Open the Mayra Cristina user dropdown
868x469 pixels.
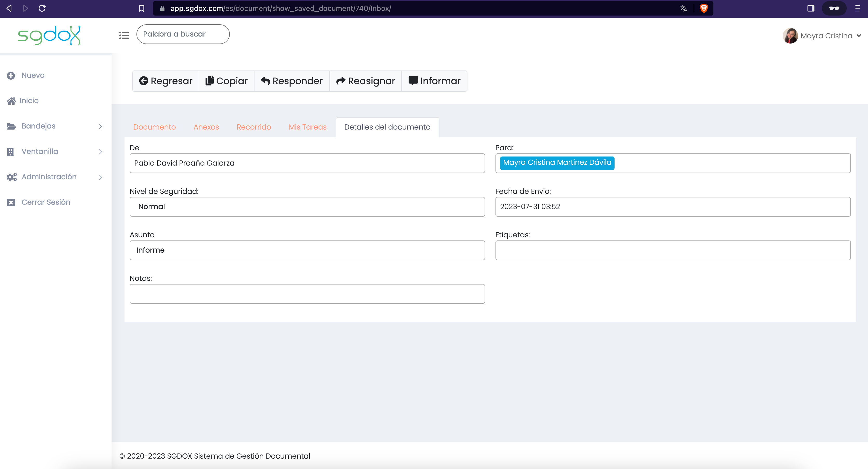tap(822, 36)
